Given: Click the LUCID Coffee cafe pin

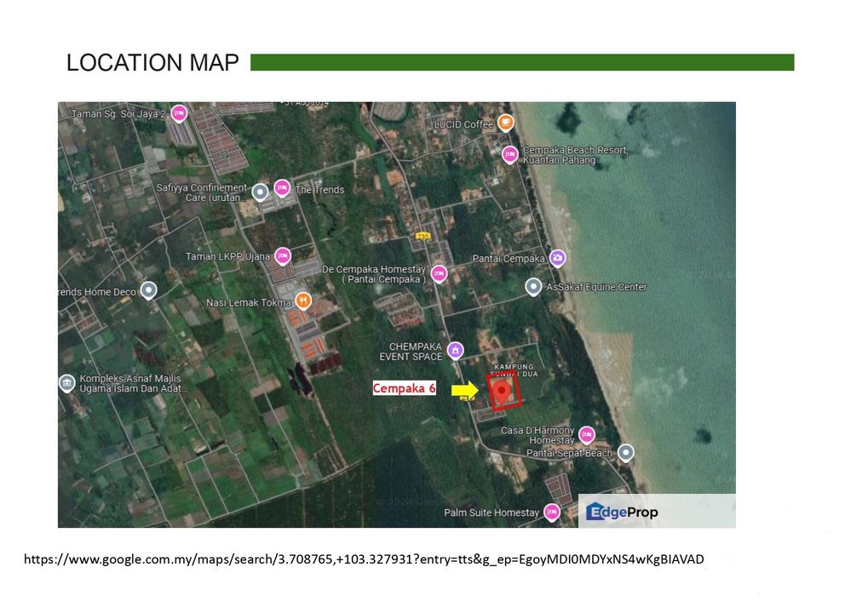Looking at the screenshot, I should [505, 123].
